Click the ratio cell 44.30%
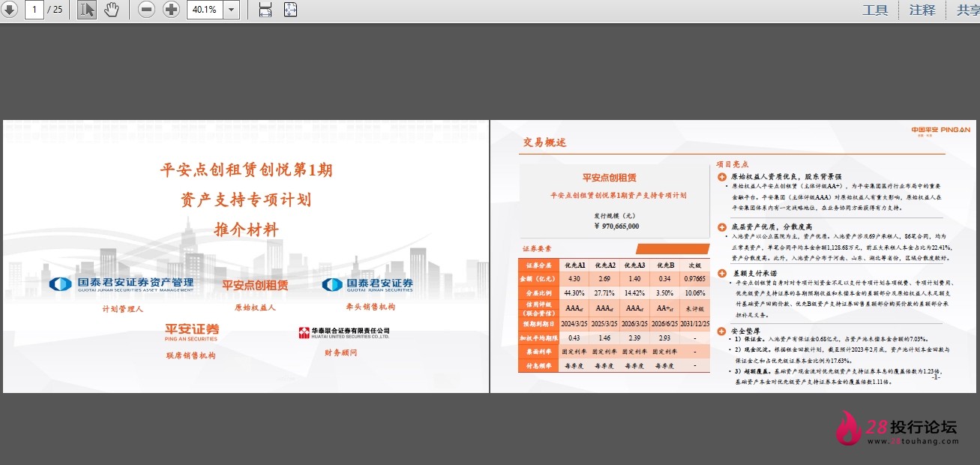This screenshot has height=465, width=980. [x=574, y=293]
